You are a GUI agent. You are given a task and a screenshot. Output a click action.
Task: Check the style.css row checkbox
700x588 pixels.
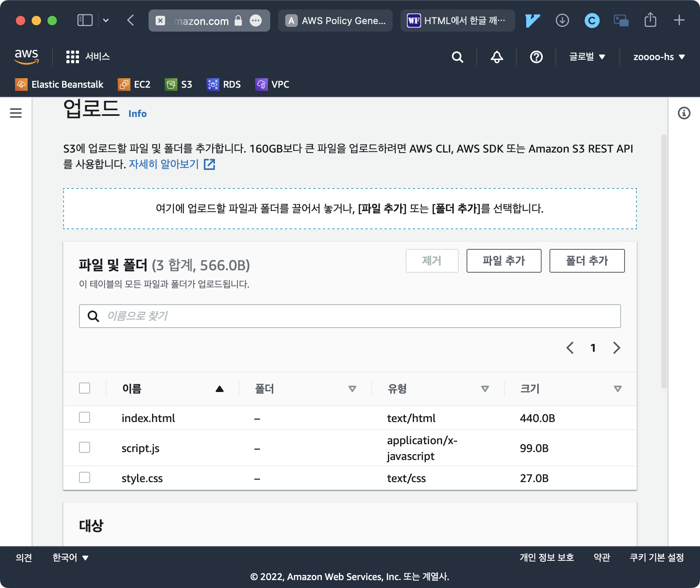coord(85,477)
